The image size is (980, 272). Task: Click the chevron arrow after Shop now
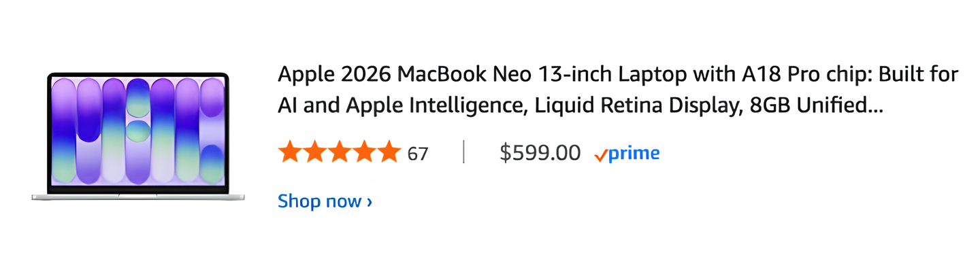coord(370,202)
